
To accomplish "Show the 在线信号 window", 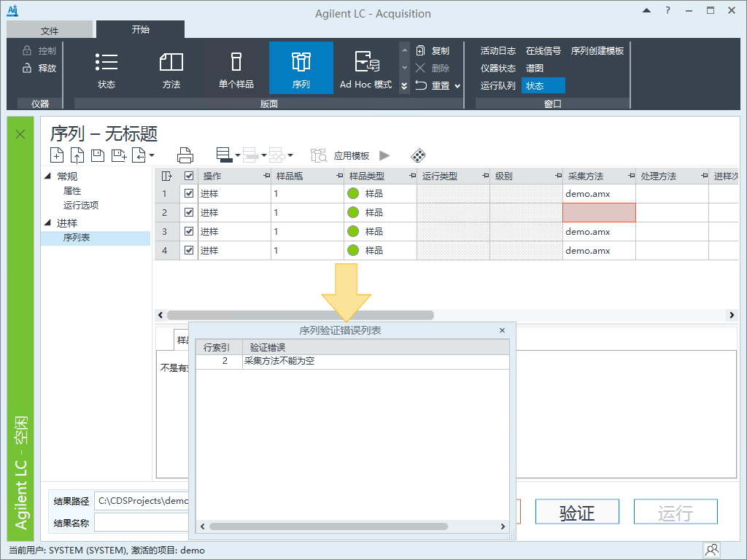I will [x=543, y=50].
